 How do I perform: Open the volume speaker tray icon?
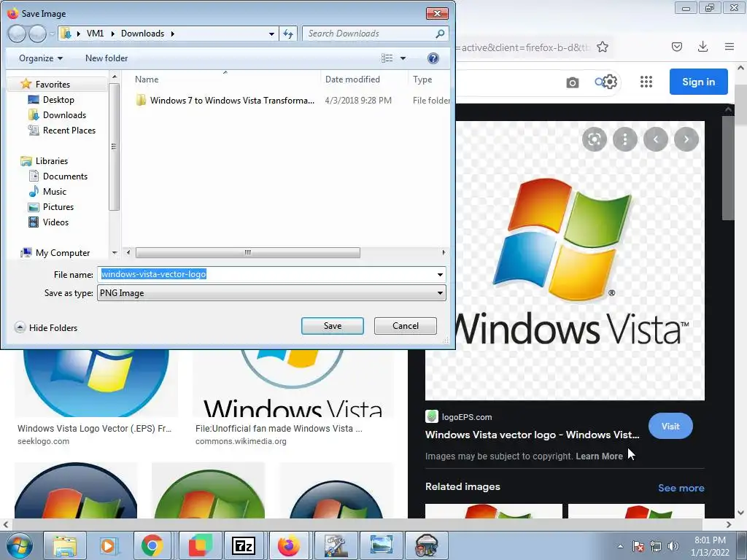673,546
